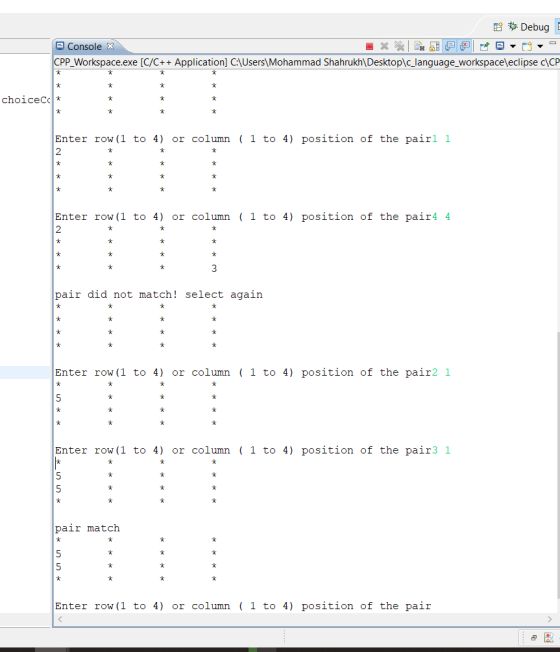
Task: Switch to the Debug perspective
Action: point(529,27)
